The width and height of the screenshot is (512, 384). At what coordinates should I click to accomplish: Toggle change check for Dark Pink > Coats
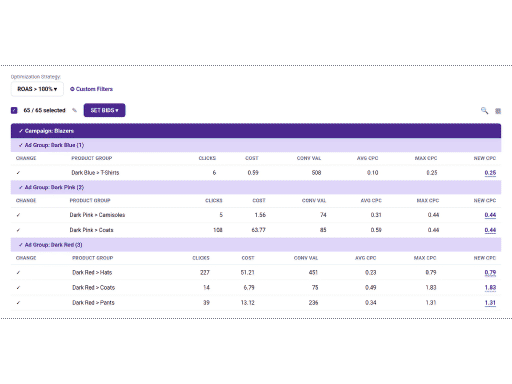(18, 230)
